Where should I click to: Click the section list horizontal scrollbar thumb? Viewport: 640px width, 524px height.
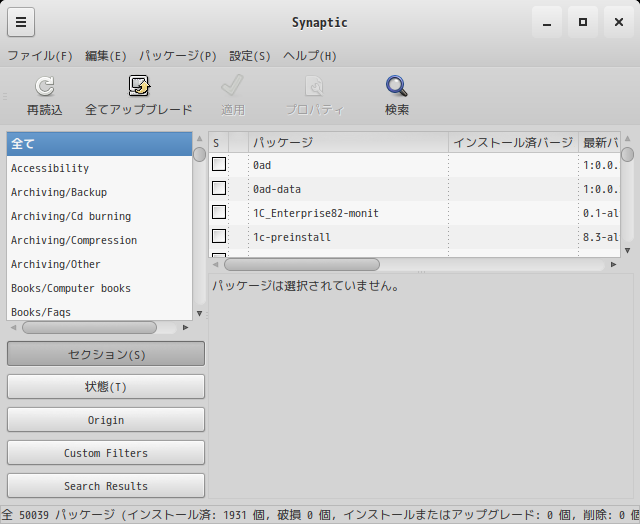[89, 327]
